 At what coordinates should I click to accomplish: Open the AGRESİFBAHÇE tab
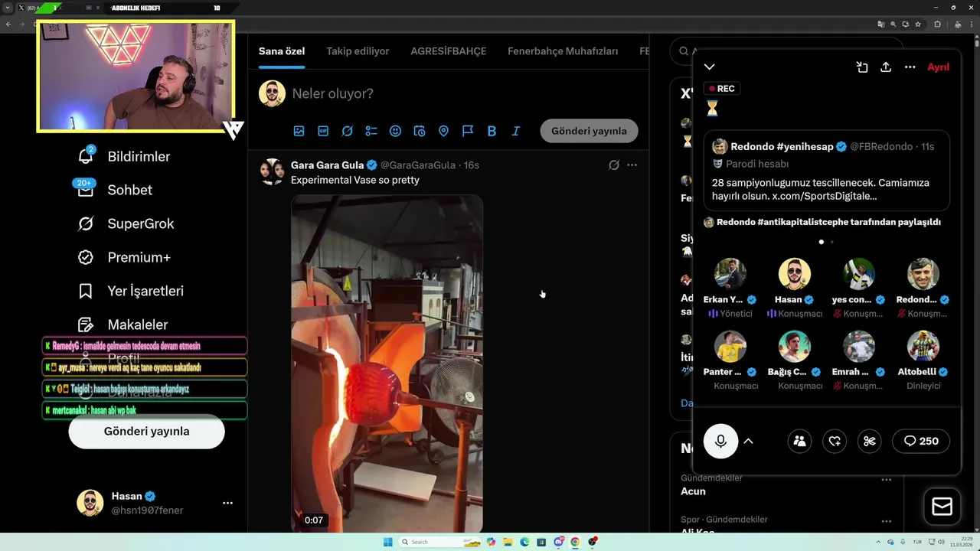click(x=449, y=51)
